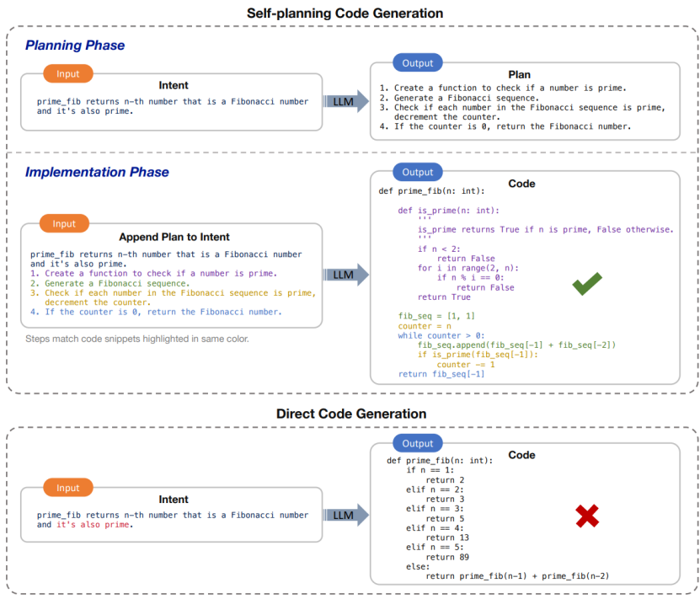The height and width of the screenshot is (599, 700).
Task: Click the 'elif n == 5:' line
Action: (435, 548)
